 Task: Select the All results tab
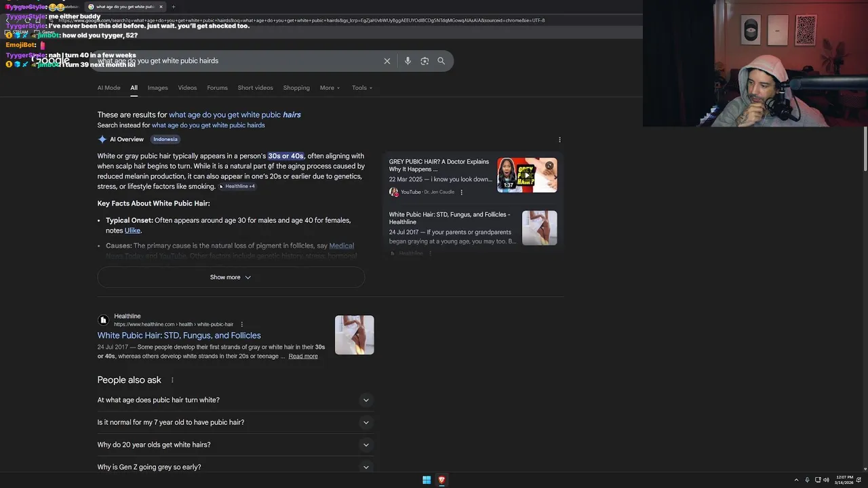tap(134, 88)
